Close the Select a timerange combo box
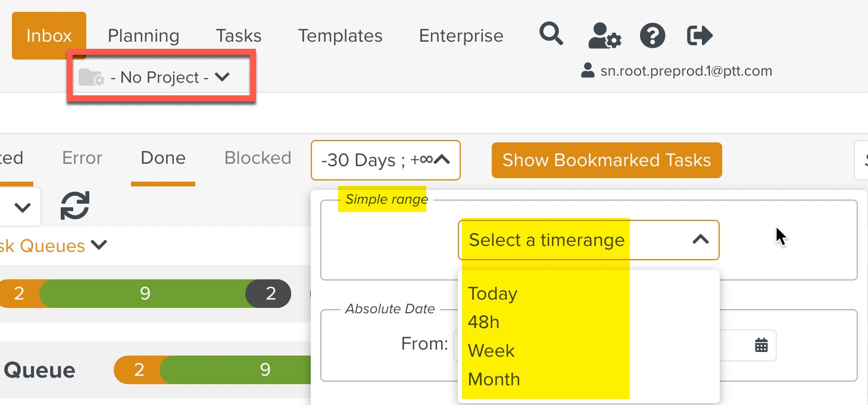Image resolution: width=868 pixels, height=405 pixels. pyautogui.click(x=589, y=240)
